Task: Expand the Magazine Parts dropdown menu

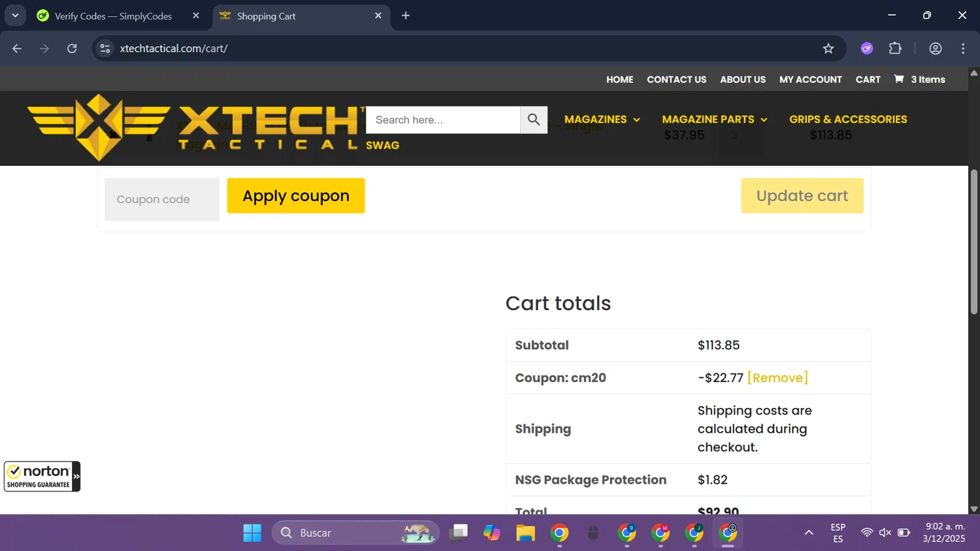Action: 715,119
